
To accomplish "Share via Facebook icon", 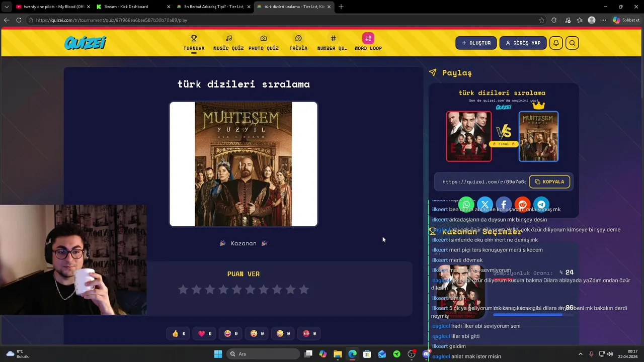I will 504,205.
